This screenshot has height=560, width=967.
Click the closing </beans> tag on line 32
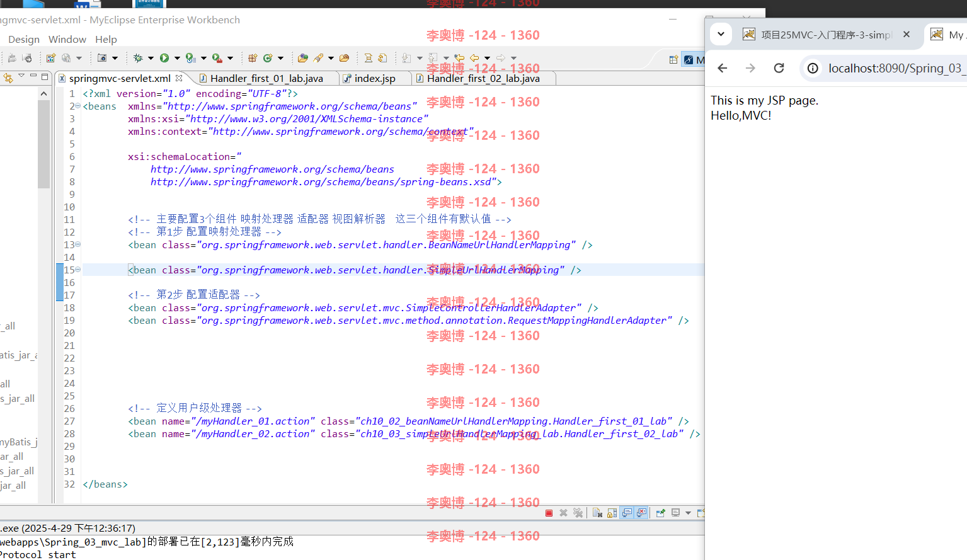pos(105,484)
